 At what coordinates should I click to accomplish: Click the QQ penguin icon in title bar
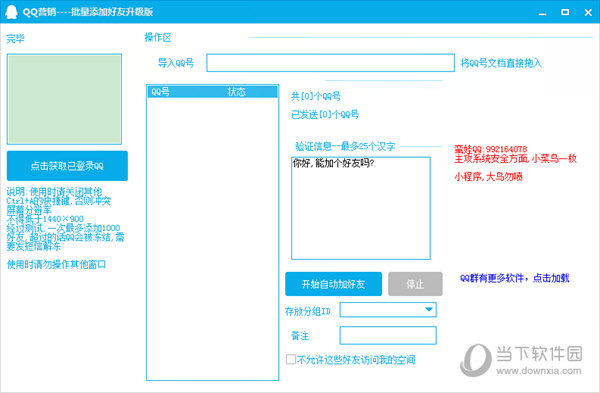coord(11,12)
